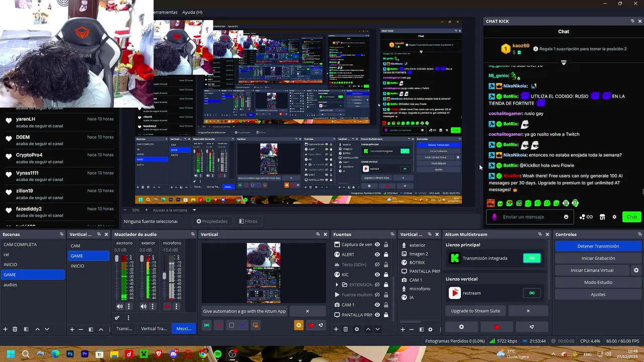The width and height of the screenshot is (644, 362).
Task: Open Premiere Pro from taskbar
Action: click(x=85, y=354)
